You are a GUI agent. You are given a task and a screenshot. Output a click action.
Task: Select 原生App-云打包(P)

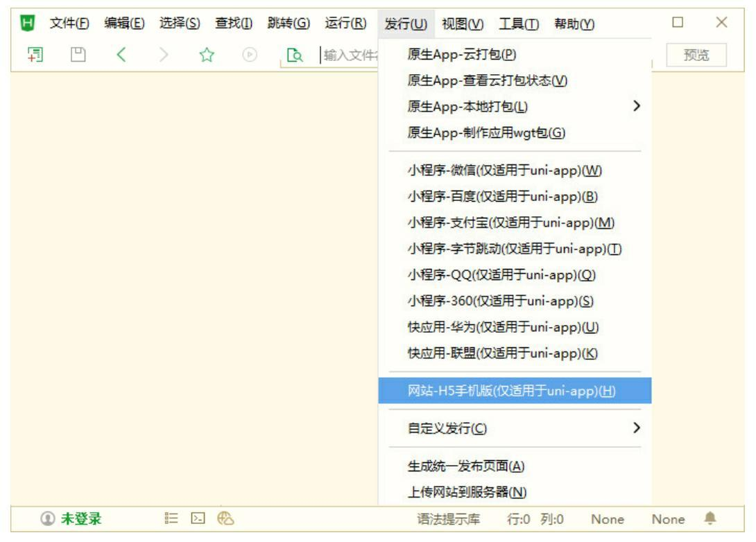click(x=515, y=55)
